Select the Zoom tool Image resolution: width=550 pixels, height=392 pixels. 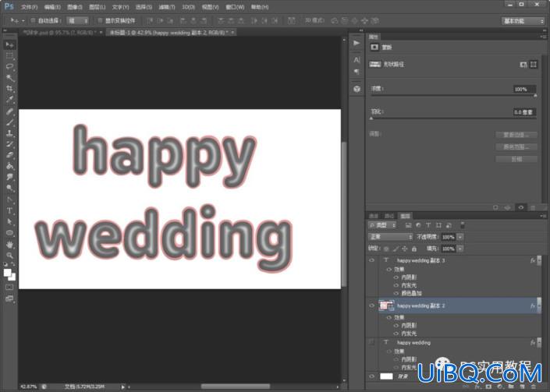pos(9,256)
